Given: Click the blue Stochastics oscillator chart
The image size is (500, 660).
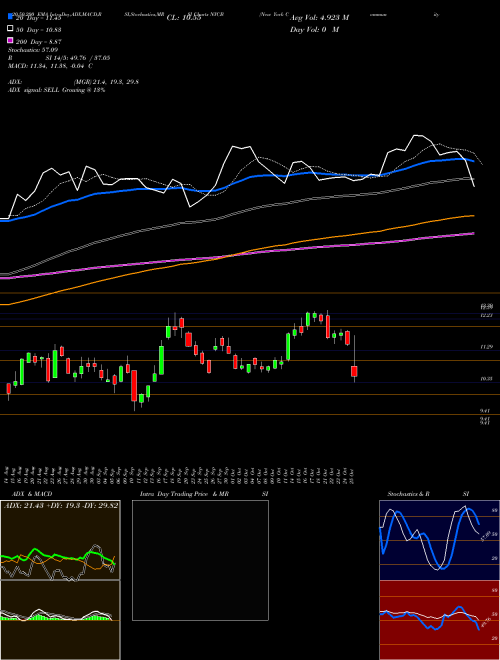Looking at the screenshot, I should (439, 540).
